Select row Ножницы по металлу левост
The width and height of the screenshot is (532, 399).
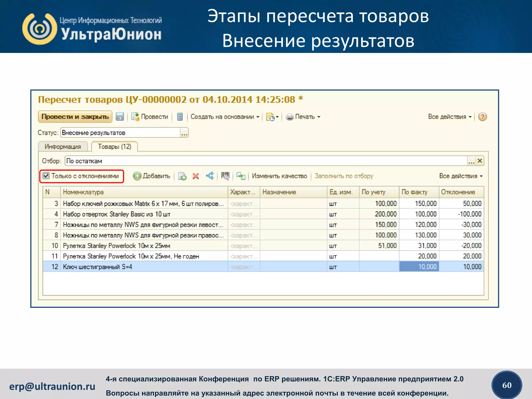pos(263,225)
